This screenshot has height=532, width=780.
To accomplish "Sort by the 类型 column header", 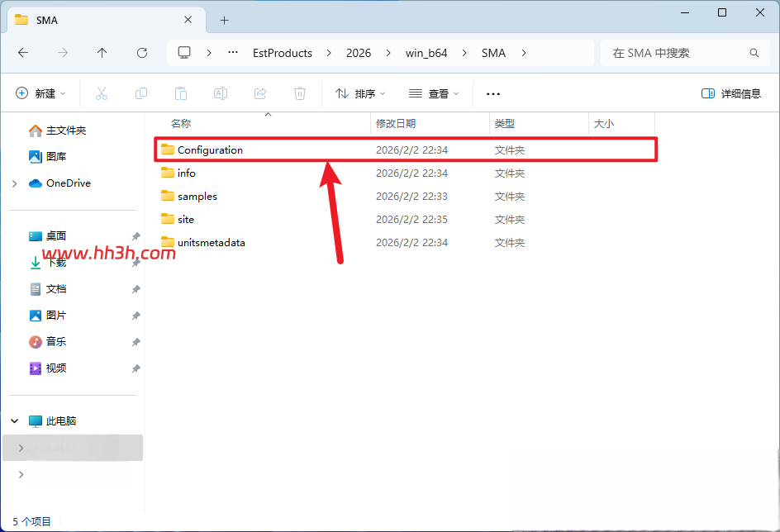I will point(505,123).
